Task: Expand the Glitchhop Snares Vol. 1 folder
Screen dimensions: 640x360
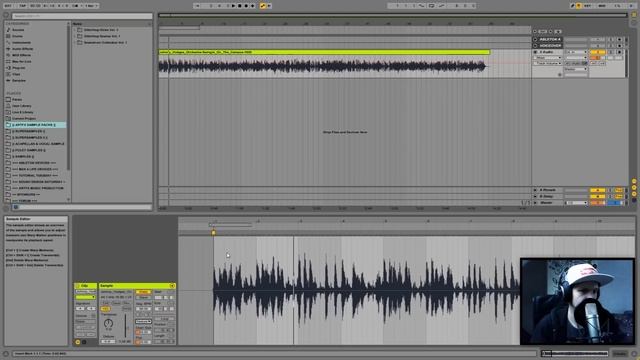Action: (x=75, y=36)
